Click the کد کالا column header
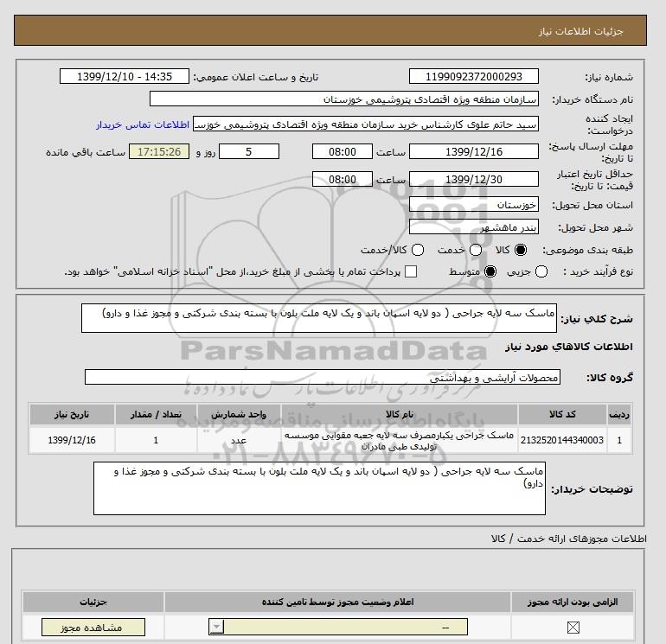The image size is (666, 644). (562, 414)
